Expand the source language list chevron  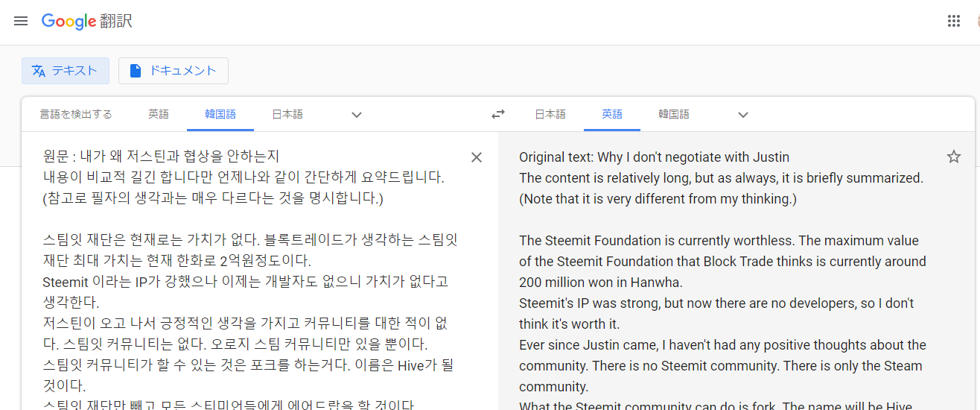pyautogui.click(x=357, y=115)
